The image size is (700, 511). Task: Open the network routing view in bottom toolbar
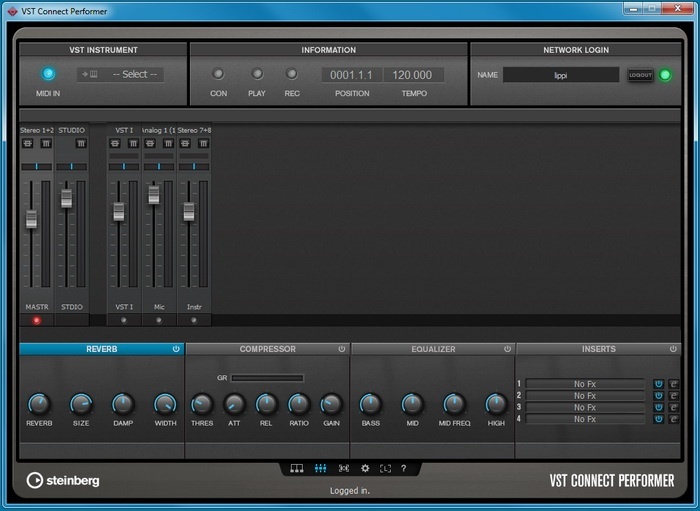[x=296, y=468]
